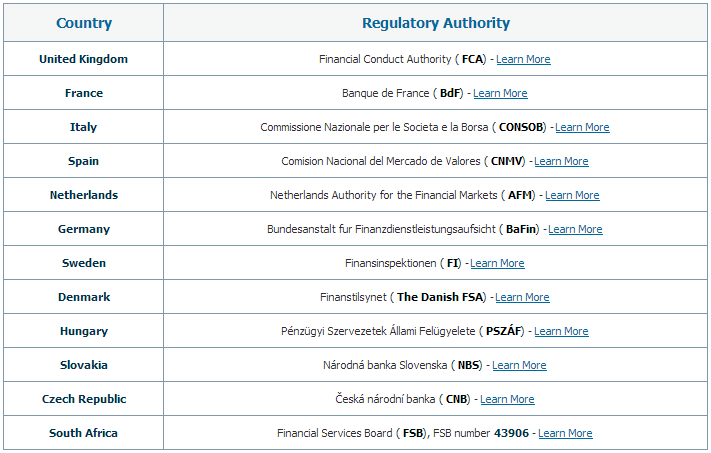
Task: Click the Bundesanstalt fur Finanzdienstleistungsaufsicht text
Action: pos(381,229)
